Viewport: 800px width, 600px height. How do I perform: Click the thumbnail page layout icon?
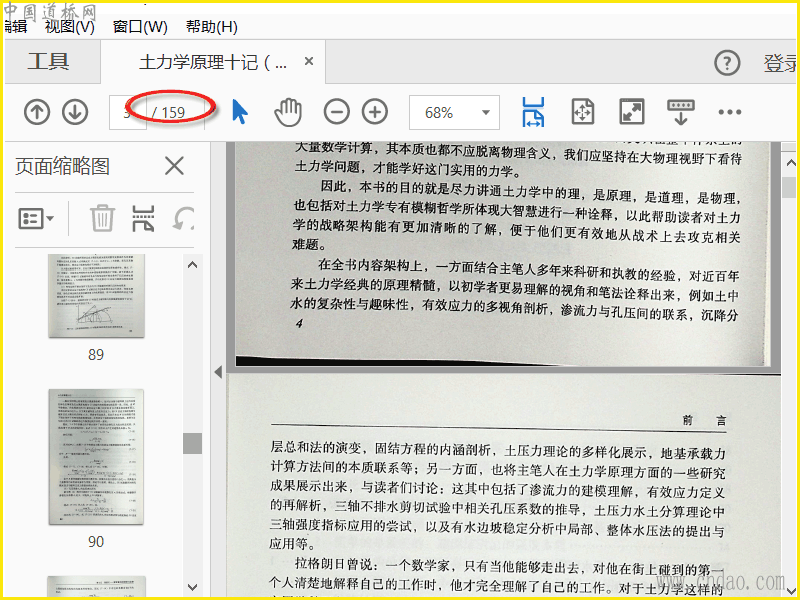[x=143, y=218]
